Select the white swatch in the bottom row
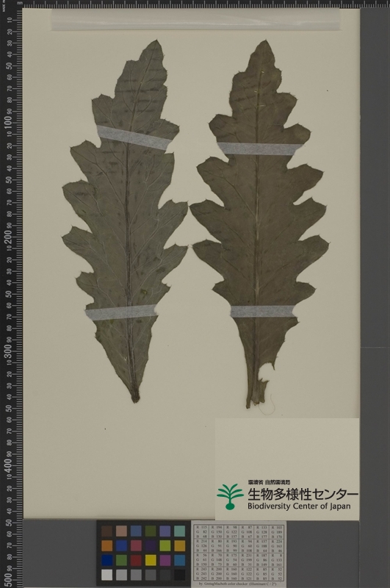 (106, 575)
